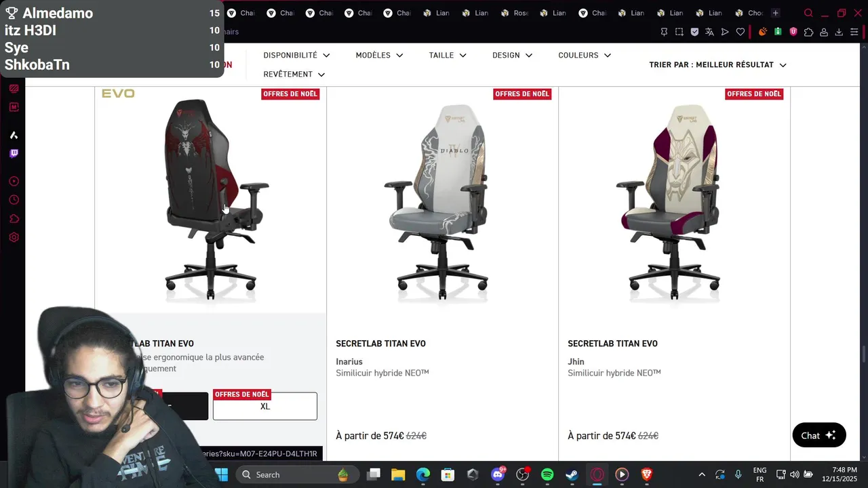Open Spotify from the taskbar
The height and width of the screenshot is (488, 868).
tap(547, 474)
